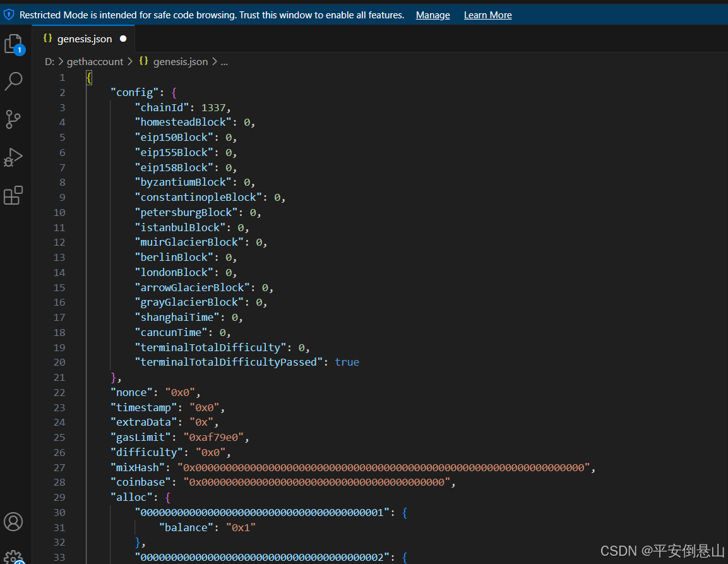Open the Search view in activity bar
The height and width of the screenshot is (564, 728).
coord(13,81)
